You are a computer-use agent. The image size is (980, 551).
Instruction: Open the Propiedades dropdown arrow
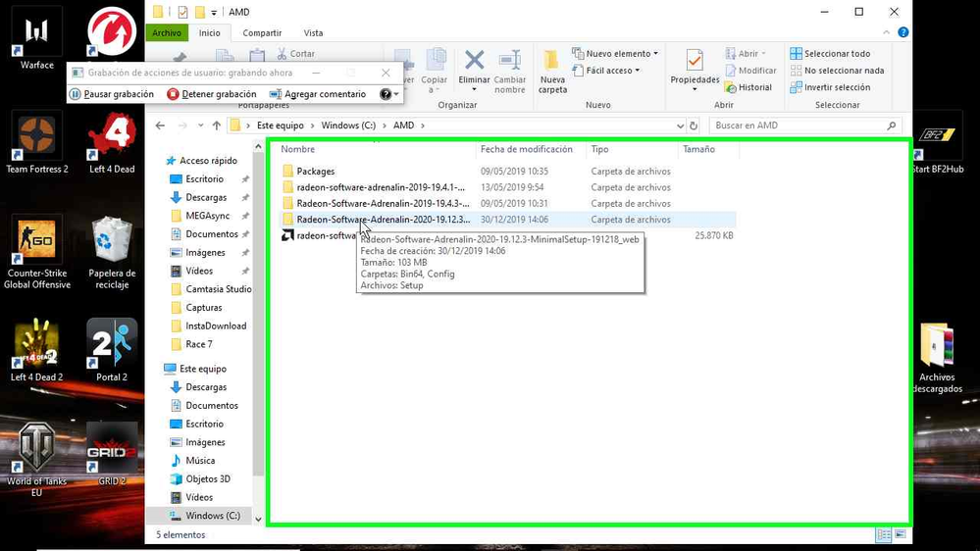(x=695, y=89)
